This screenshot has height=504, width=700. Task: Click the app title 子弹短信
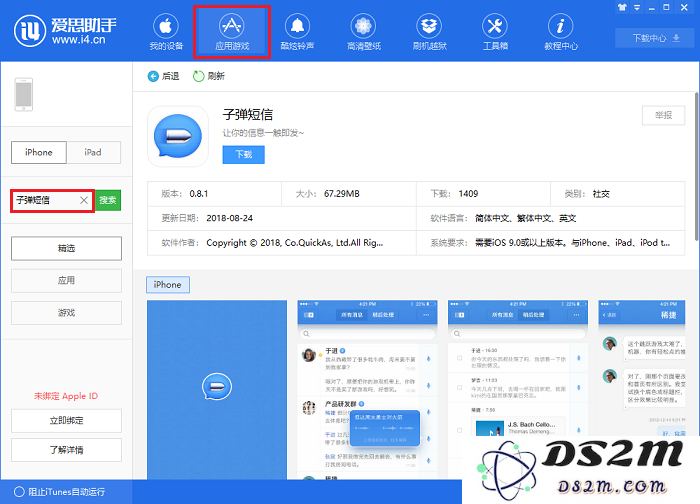coord(248,115)
